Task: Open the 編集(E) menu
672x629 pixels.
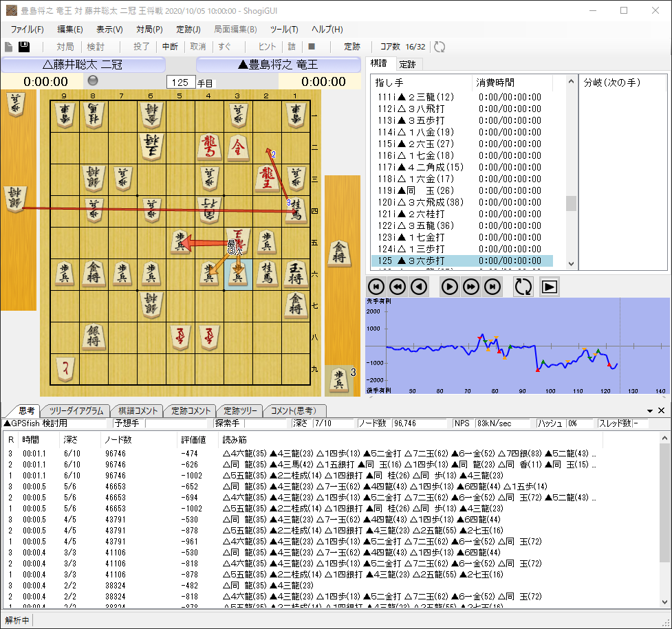Action: 70,30
